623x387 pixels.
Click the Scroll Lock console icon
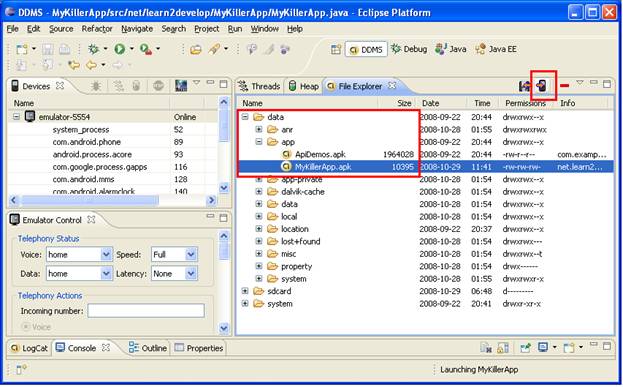pyautogui.click(x=503, y=348)
